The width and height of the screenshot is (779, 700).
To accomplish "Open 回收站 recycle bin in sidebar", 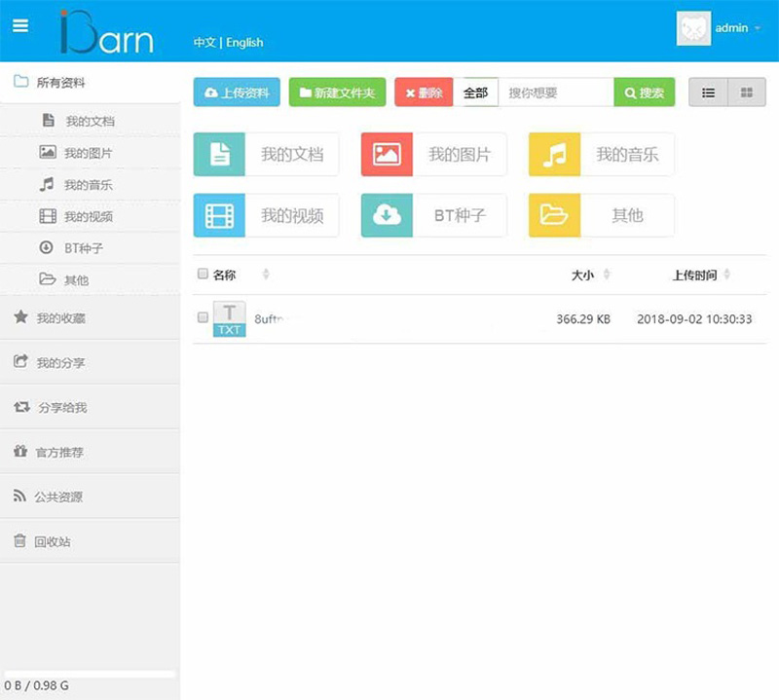I will [x=53, y=541].
